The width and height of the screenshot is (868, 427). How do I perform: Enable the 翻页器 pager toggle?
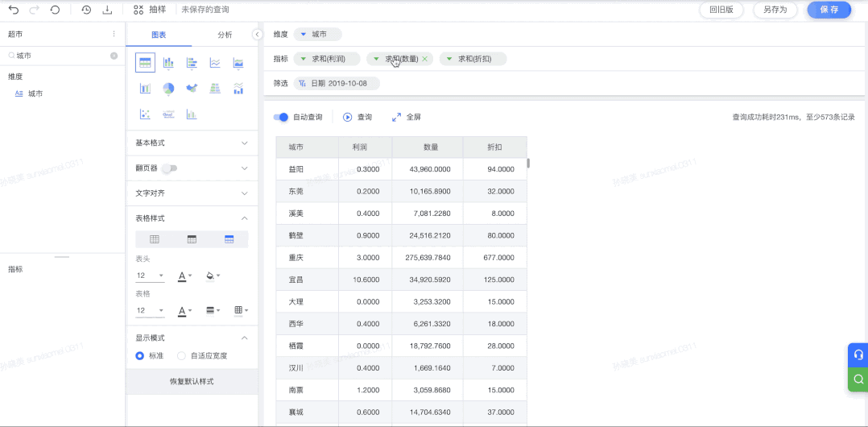click(x=169, y=168)
